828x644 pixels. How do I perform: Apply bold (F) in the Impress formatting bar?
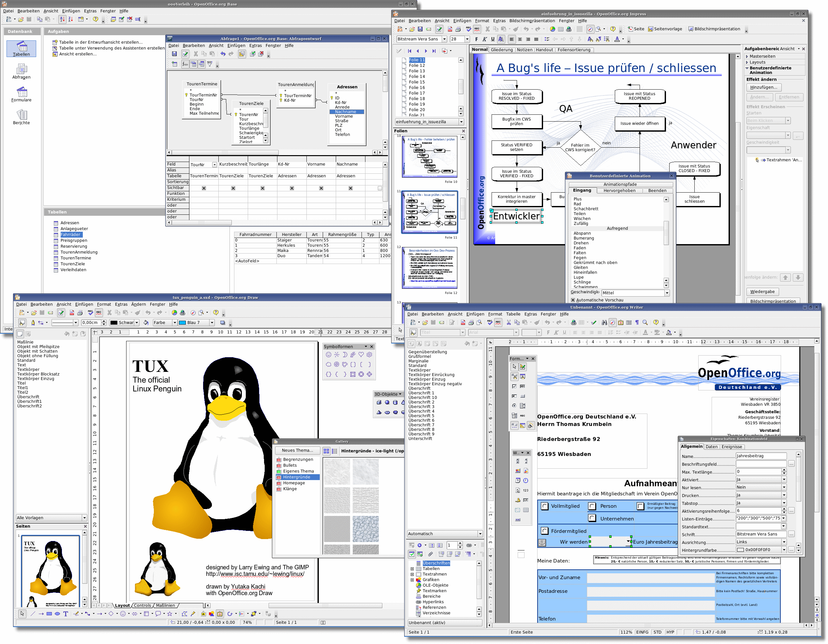click(477, 39)
